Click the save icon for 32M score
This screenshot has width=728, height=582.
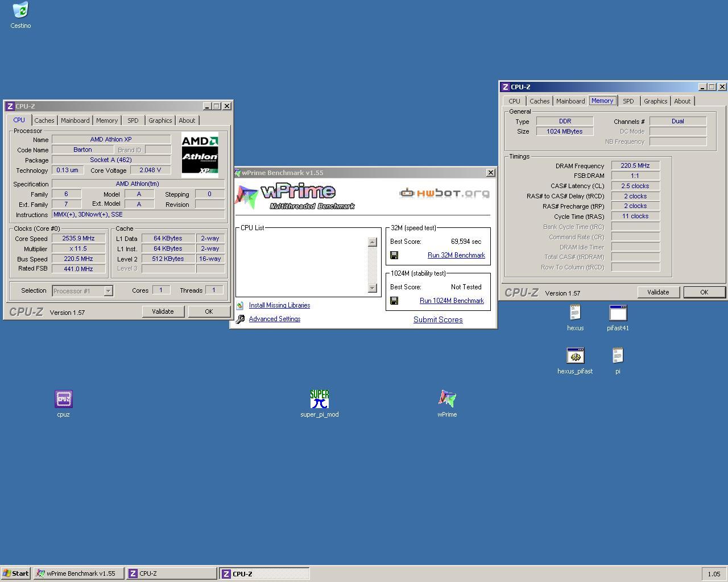[394, 255]
